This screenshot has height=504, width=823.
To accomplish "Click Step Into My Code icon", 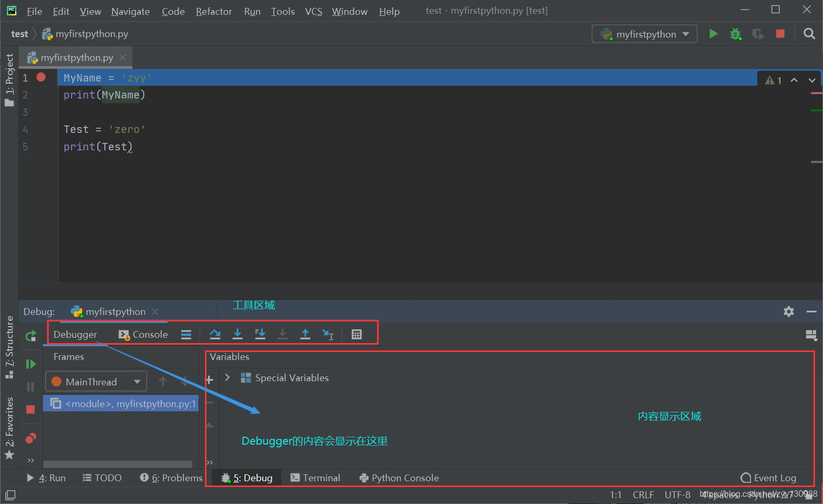I will point(260,334).
